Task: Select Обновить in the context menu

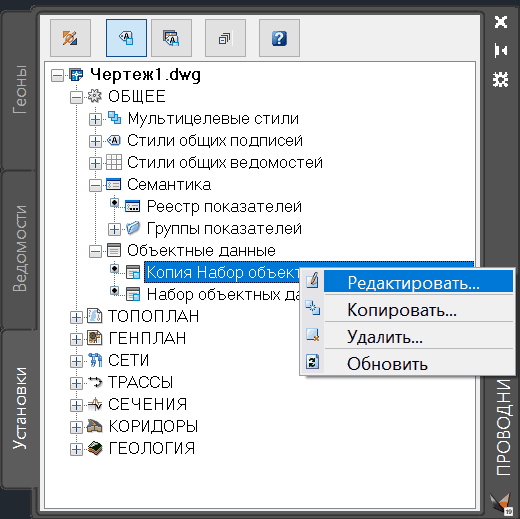Action: click(387, 364)
